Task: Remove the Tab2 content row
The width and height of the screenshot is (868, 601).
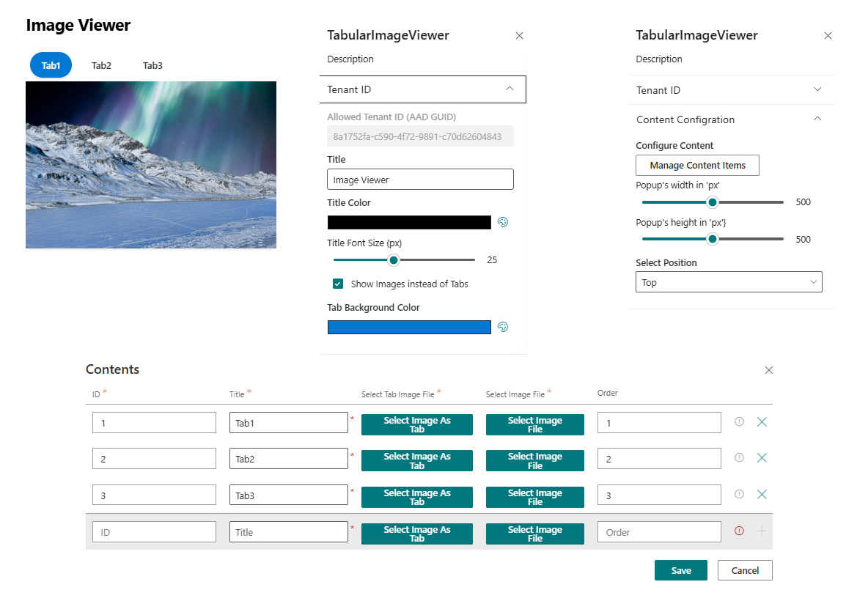Action: 762,458
